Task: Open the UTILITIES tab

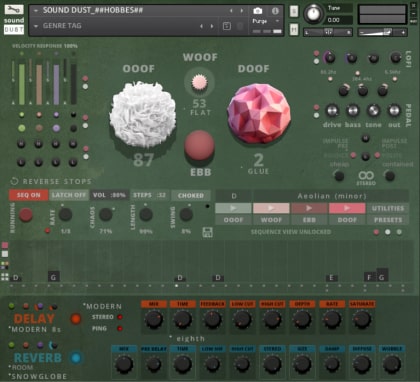Action: (x=388, y=209)
